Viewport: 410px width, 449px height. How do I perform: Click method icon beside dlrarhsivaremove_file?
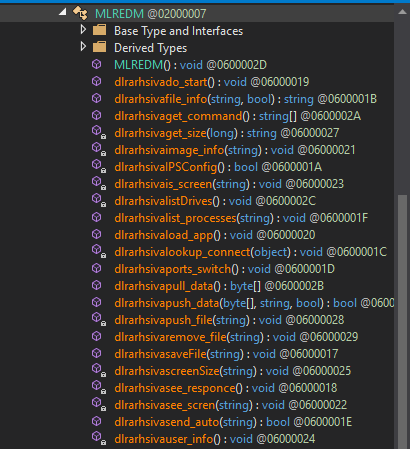[x=97, y=336]
